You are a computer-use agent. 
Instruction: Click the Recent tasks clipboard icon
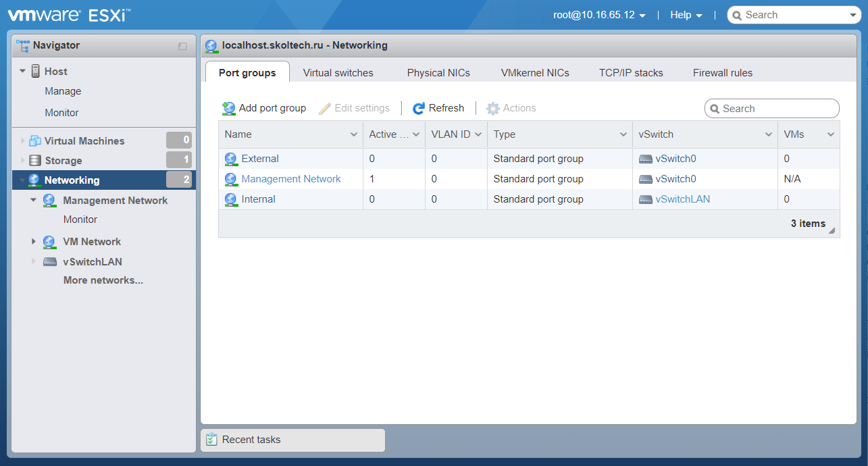[x=211, y=440]
